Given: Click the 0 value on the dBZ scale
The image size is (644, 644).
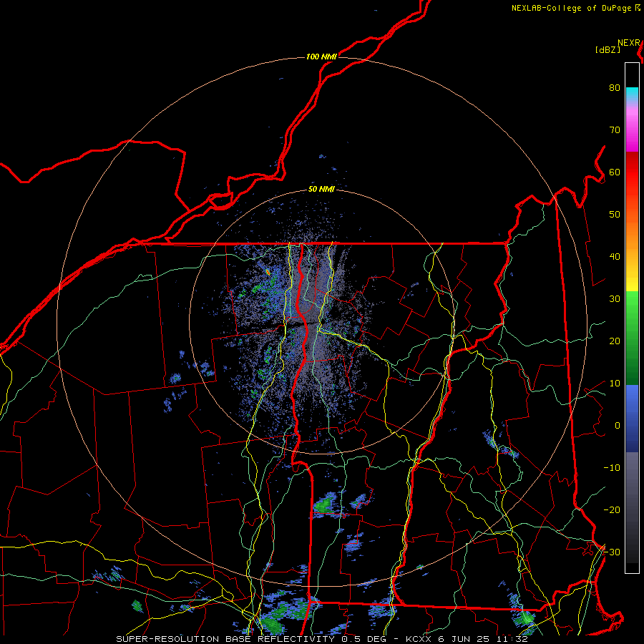Looking at the screenshot, I should coord(618,426).
